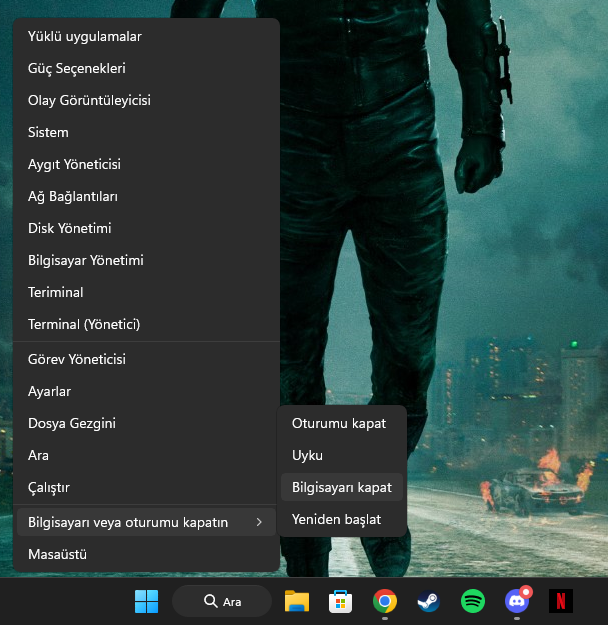Show Masaüstü
The width and height of the screenshot is (608, 625).
click(x=146, y=554)
